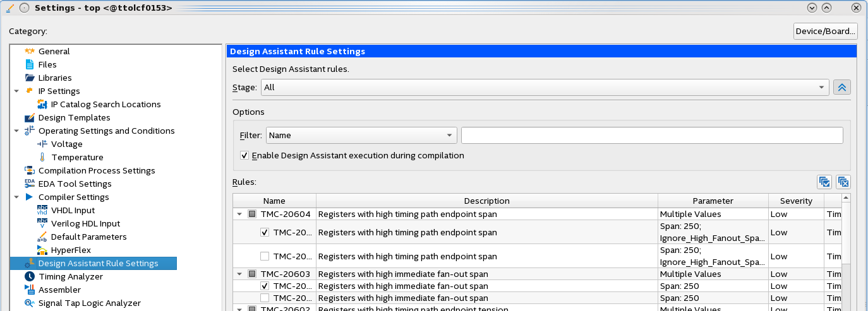Collapse options with double-chevron button

click(x=841, y=88)
